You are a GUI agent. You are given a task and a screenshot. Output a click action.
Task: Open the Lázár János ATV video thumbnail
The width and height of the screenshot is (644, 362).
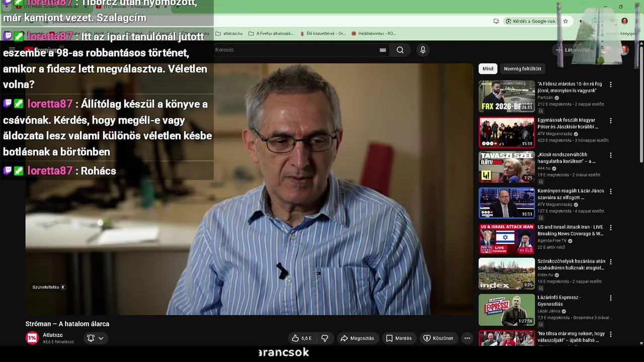(x=507, y=203)
